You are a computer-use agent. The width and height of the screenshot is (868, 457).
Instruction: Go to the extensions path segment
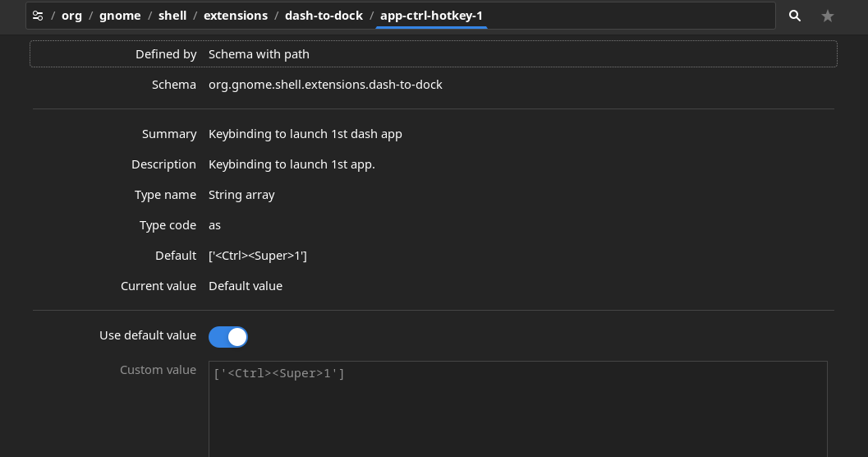point(236,16)
